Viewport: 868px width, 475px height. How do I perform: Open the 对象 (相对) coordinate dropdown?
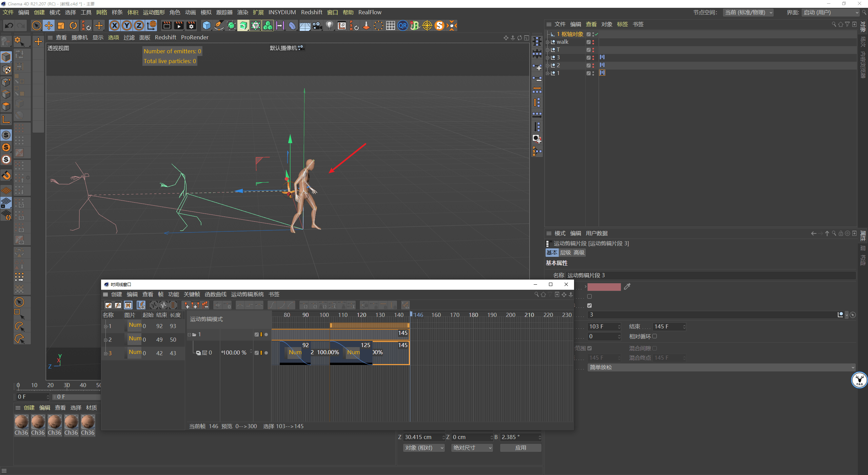[x=423, y=448]
